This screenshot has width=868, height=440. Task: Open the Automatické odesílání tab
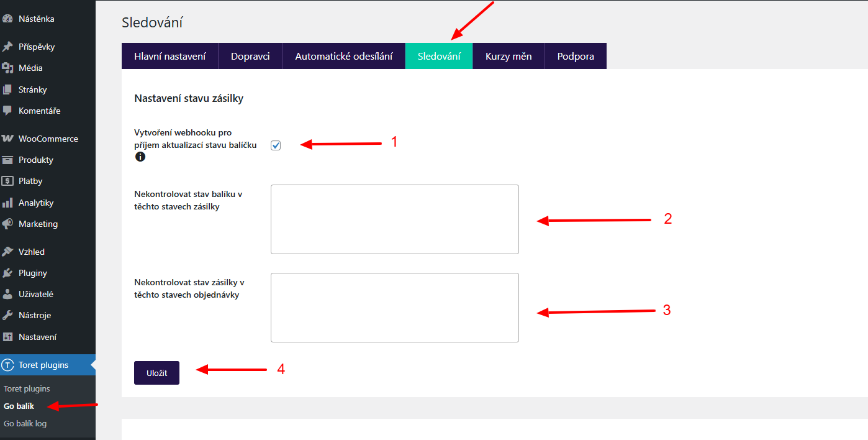[343, 56]
